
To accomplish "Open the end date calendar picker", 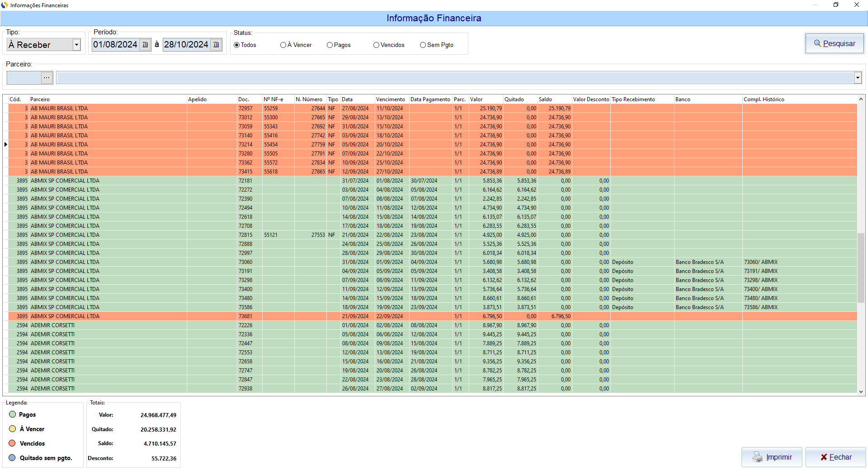I will [216, 45].
